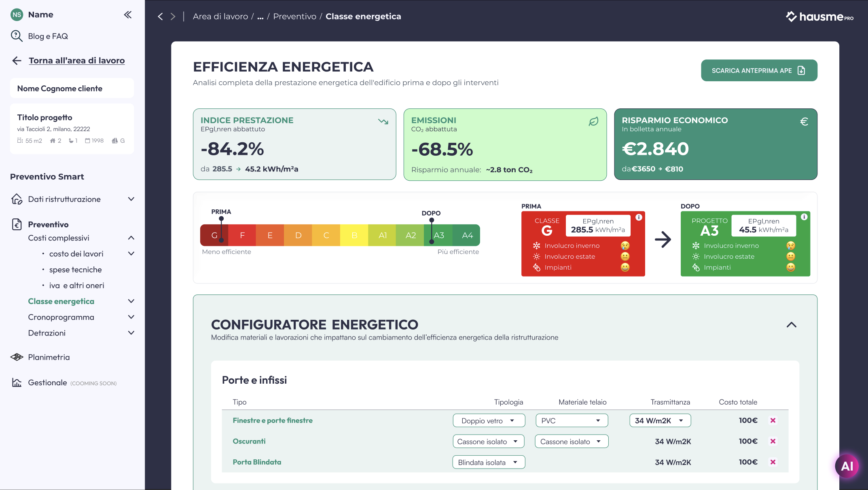Click Torna all'area di lavoro link

point(76,61)
